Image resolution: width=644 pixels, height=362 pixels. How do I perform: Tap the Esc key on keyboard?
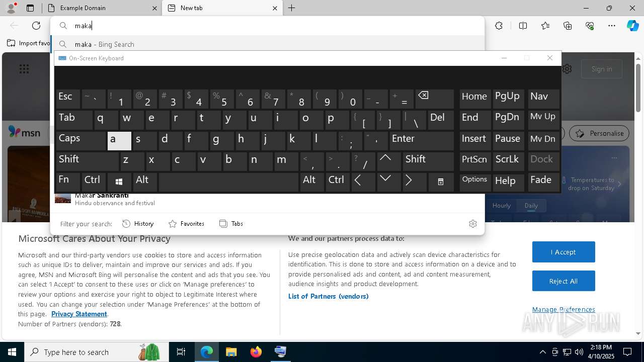[68, 99]
